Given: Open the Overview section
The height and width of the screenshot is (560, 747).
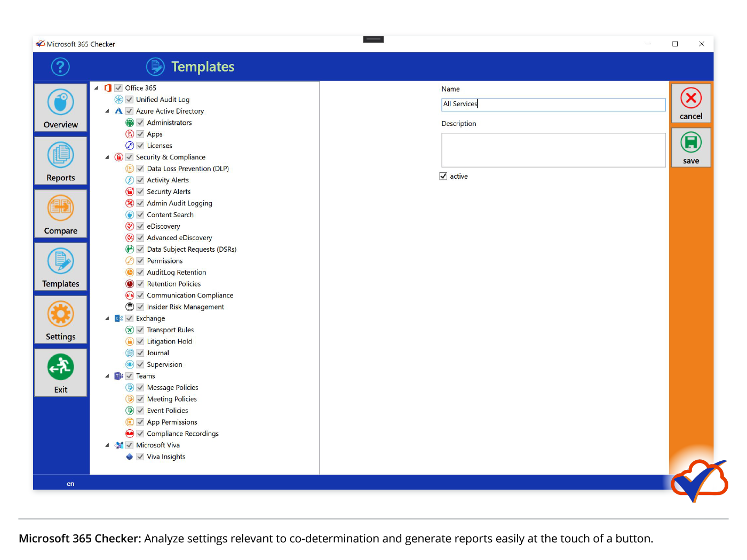Looking at the screenshot, I should tap(61, 108).
